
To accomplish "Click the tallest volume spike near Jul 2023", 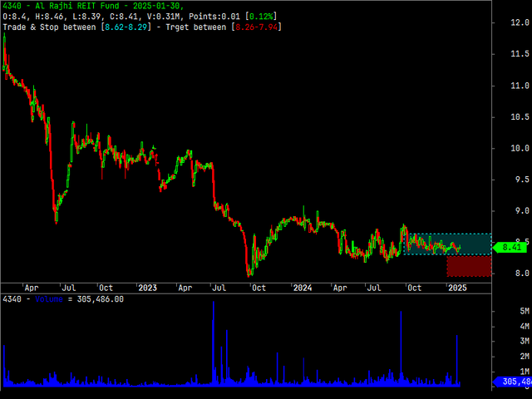I will pyautogui.click(x=214, y=342).
